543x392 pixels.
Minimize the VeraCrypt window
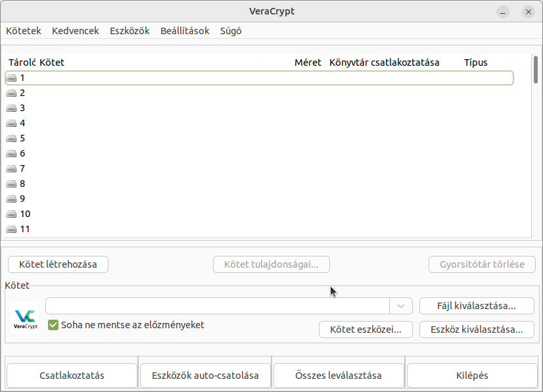click(503, 12)
